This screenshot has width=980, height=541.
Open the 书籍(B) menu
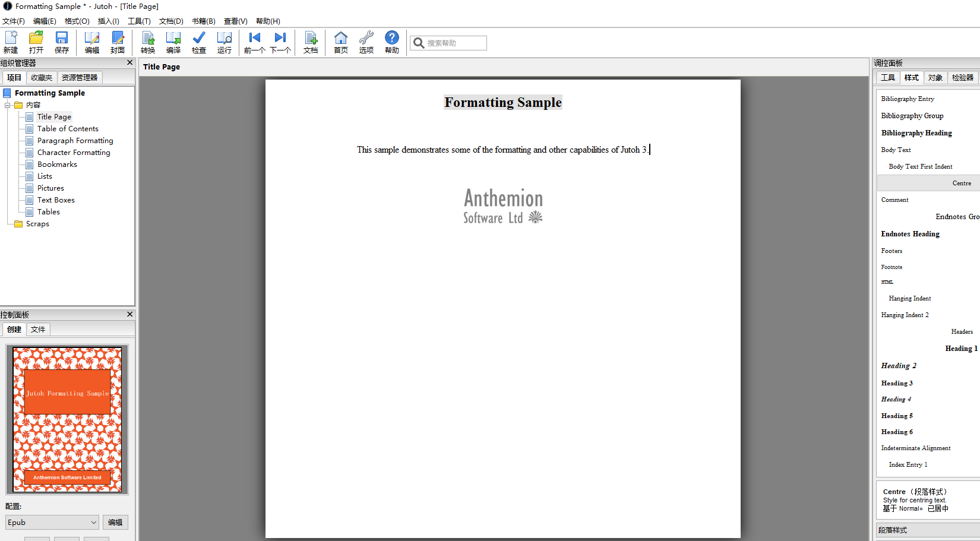(x=204, y=21)
